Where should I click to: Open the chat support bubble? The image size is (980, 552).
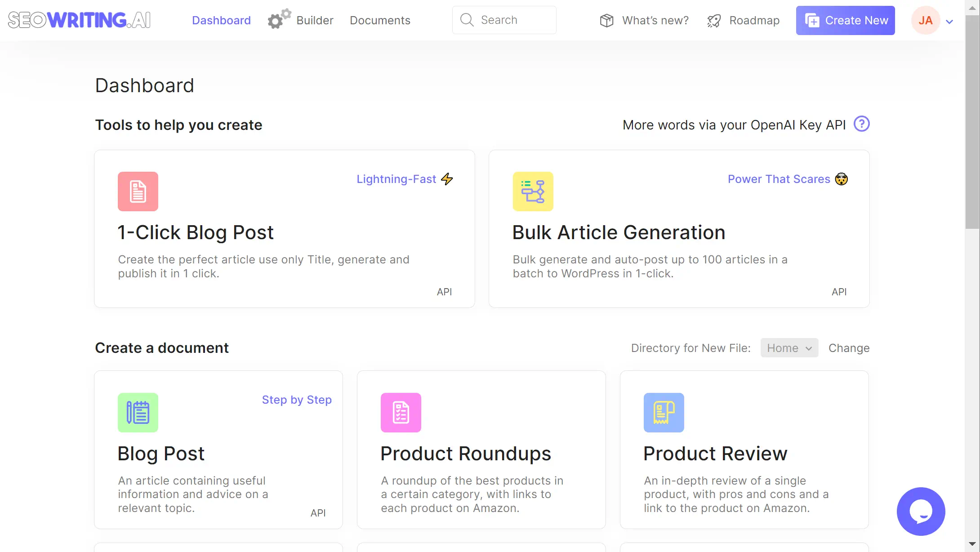click(921, 511)
